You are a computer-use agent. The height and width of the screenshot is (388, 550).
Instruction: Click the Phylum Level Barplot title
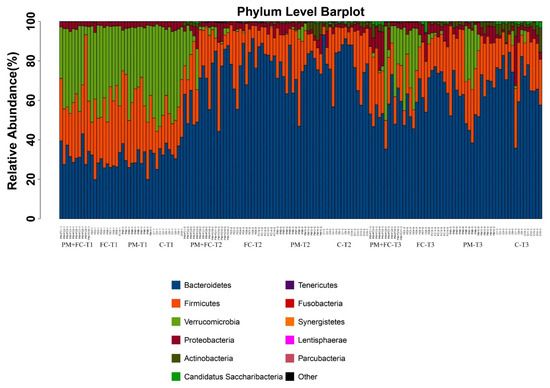pyautogui.click(x=301, y=12)
